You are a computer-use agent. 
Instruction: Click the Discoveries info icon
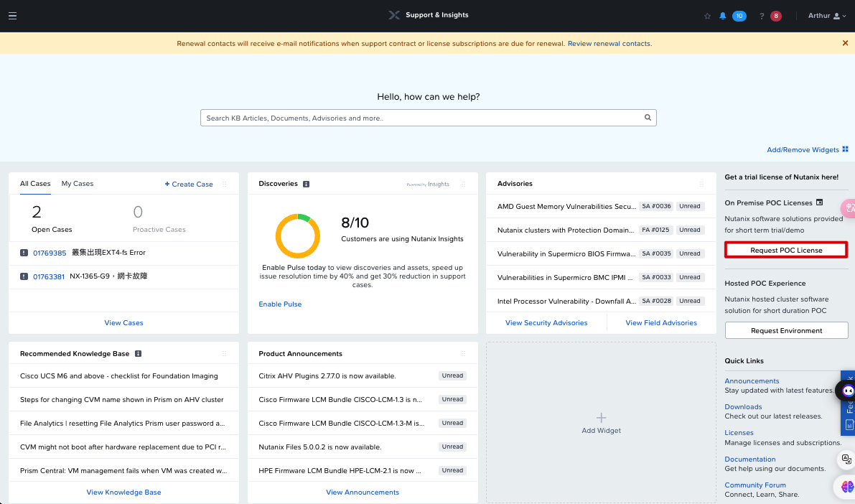(x=306, y=184)
